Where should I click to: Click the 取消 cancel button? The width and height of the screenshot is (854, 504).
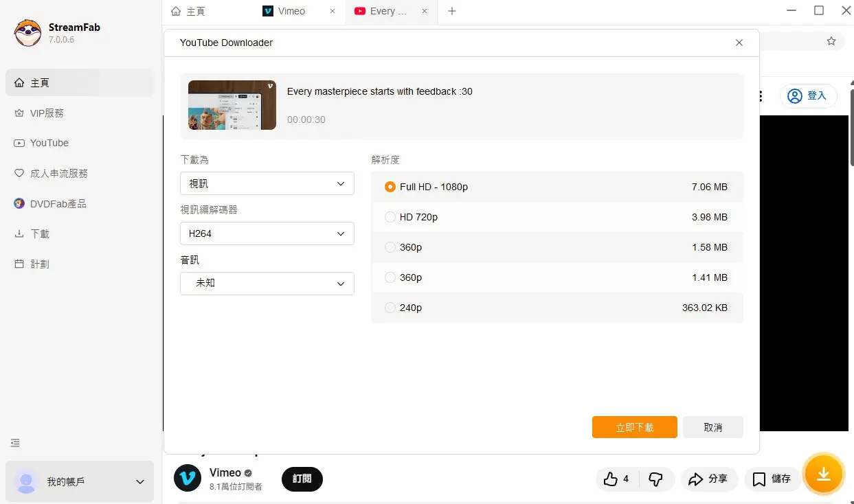[x=713, y=427]
